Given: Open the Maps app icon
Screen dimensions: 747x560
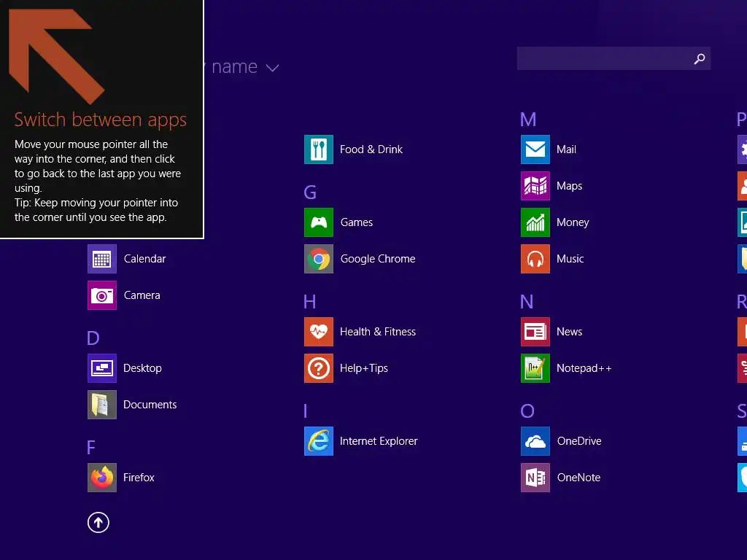Looking at the screenshot, I should point(535,186).
